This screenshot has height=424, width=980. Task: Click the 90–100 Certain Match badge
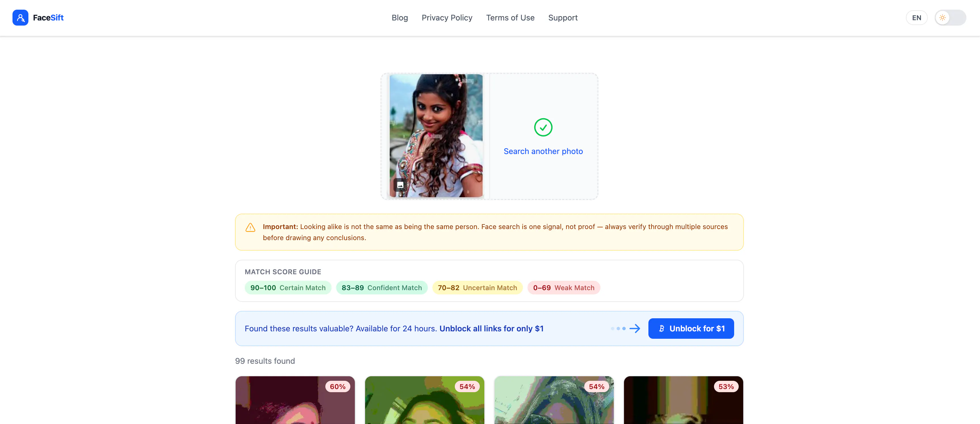(x=288, y=288)
